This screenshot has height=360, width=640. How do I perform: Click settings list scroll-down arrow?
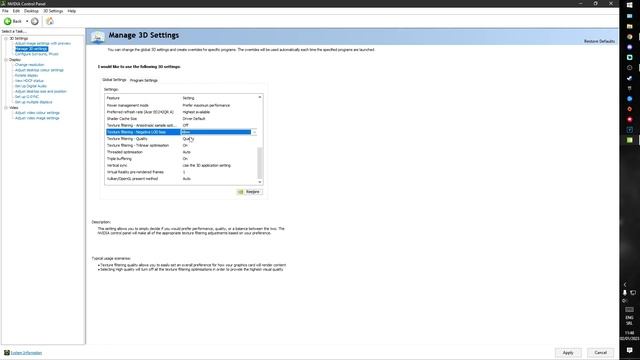[x=260, y=182]
